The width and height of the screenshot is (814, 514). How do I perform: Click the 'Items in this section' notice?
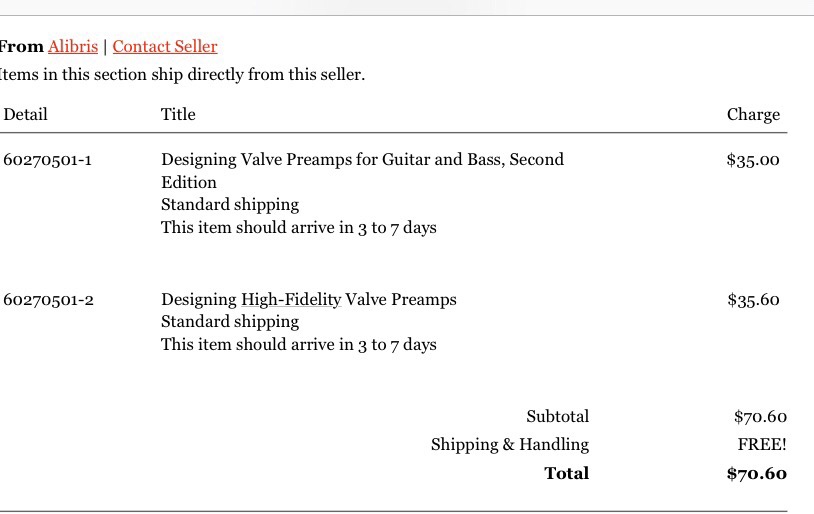182,75
